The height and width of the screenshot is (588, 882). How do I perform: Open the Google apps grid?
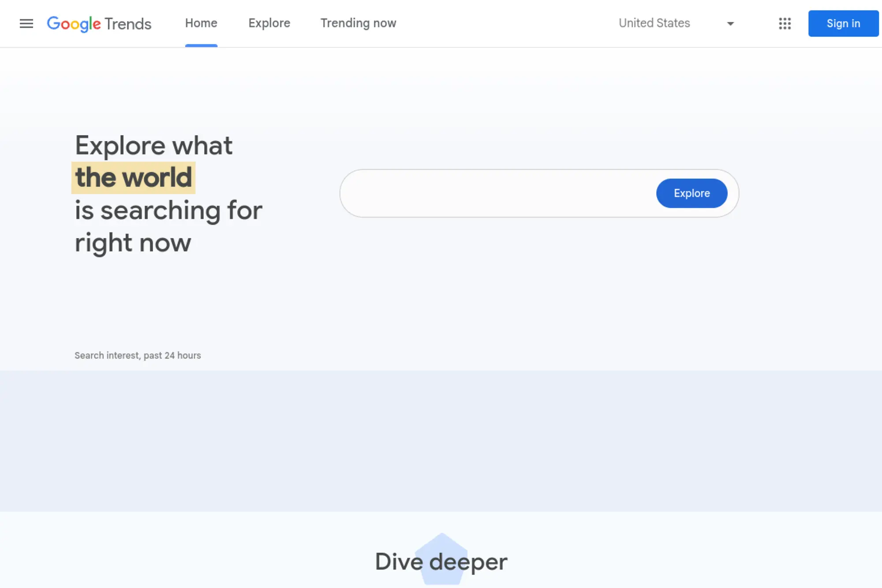click(x=785, y=23)
